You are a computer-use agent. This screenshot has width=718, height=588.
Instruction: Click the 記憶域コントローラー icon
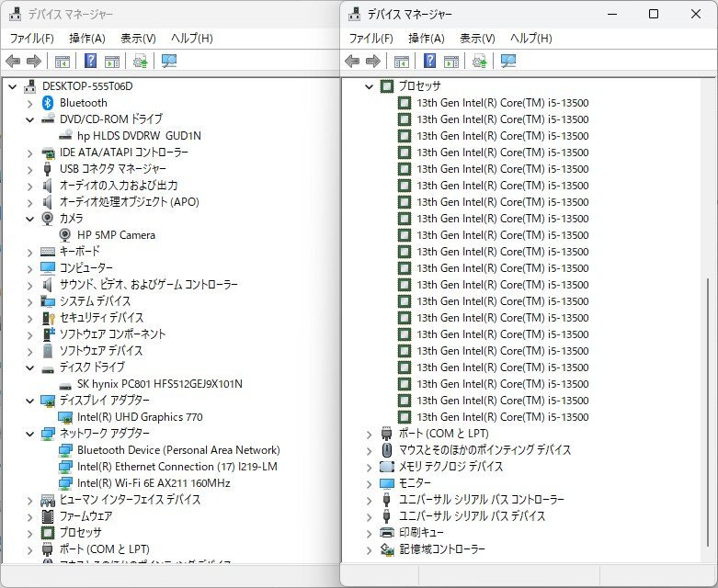pyautogui.click(x=387, y=549)
